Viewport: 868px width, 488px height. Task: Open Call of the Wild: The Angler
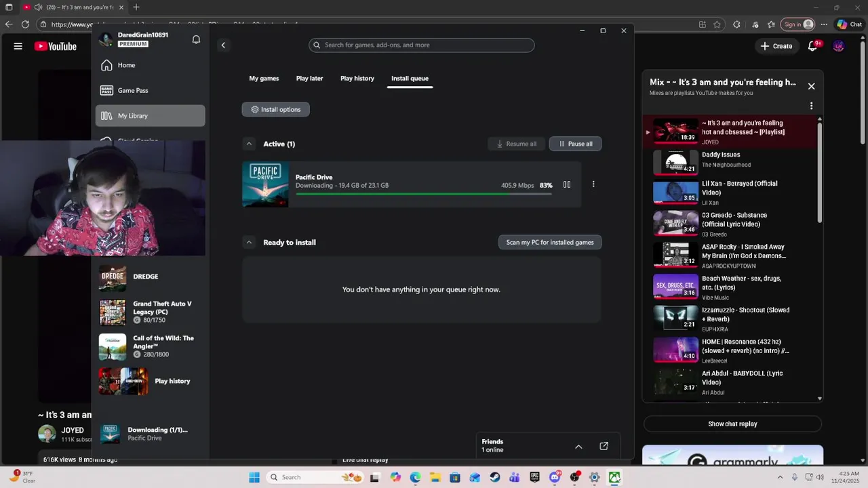(x=150, y=346)
